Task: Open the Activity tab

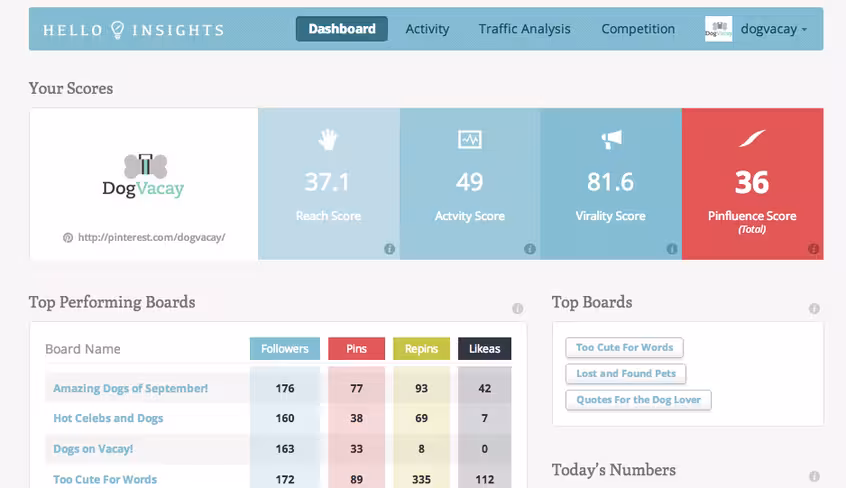Action: 427,29
